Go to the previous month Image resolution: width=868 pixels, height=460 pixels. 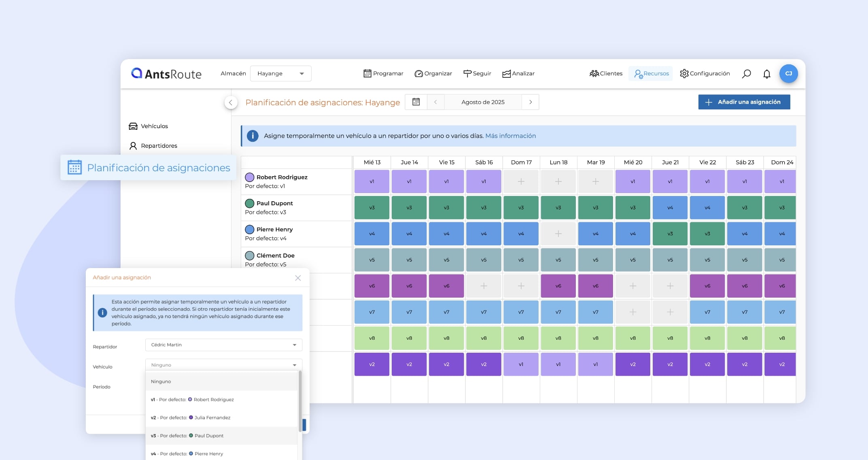pyautogui.click(x=435, y=102)
